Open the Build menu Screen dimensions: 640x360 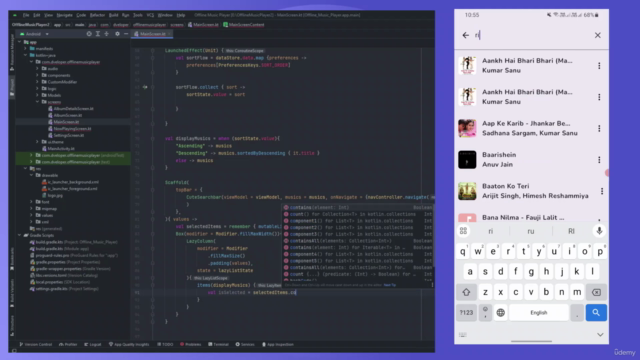pos(113,15)
